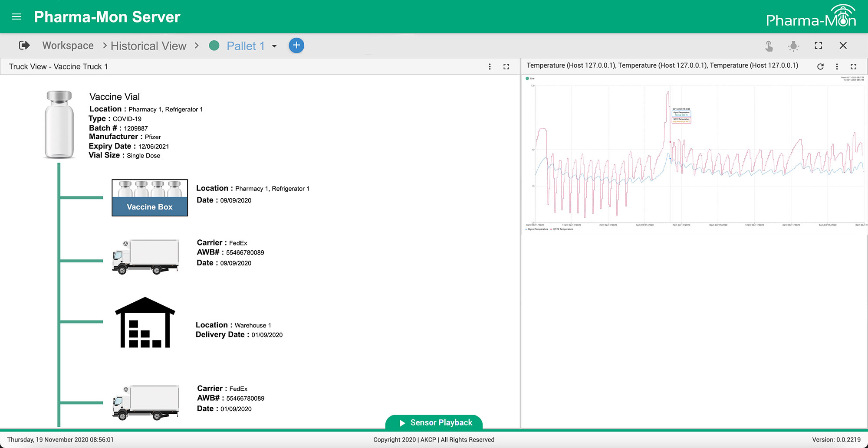Click the Version 0.0.2219 label
Image resolution: width=868 pixels, height=448 pixels.
click(836, 440)
